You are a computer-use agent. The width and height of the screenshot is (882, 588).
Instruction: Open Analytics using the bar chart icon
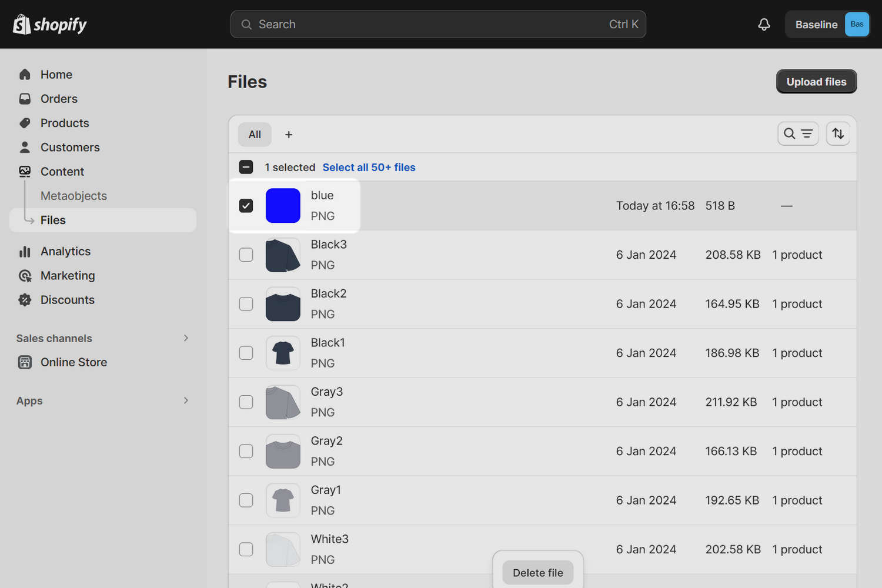25,251
